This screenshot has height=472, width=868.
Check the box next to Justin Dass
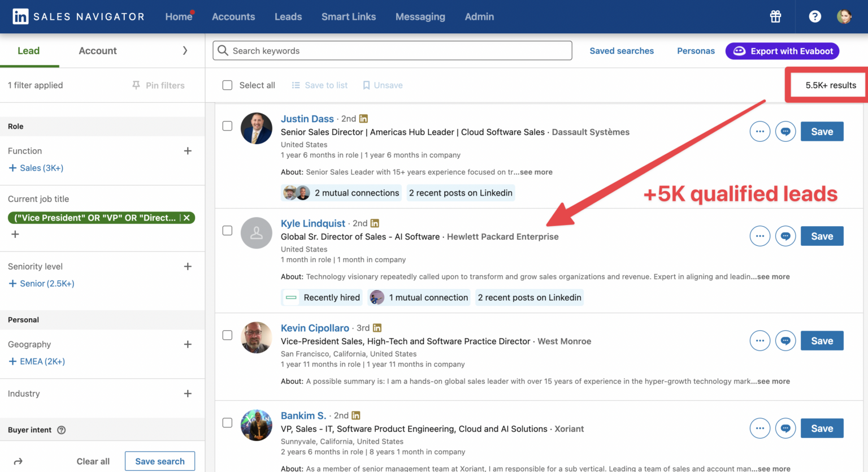tap(227, 126)
